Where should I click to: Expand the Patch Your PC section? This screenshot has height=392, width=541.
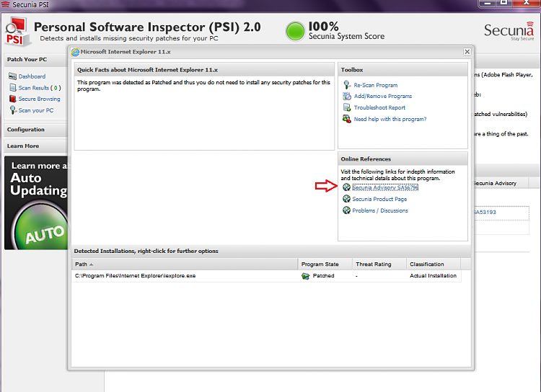pos(36,59)
